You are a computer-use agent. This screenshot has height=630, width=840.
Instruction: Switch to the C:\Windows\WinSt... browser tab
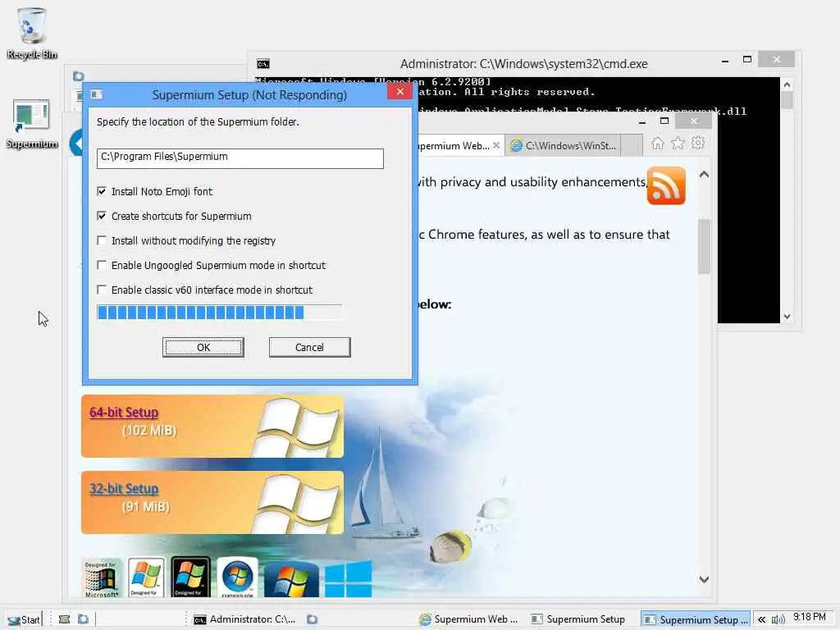click(x=563, y=146)
